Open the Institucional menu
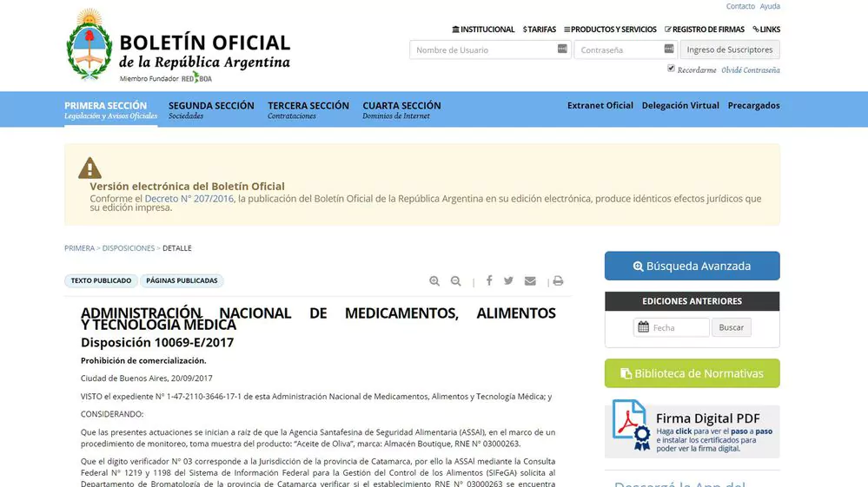The width and height of the screenshot is (868, 487). tap(483, 30)
